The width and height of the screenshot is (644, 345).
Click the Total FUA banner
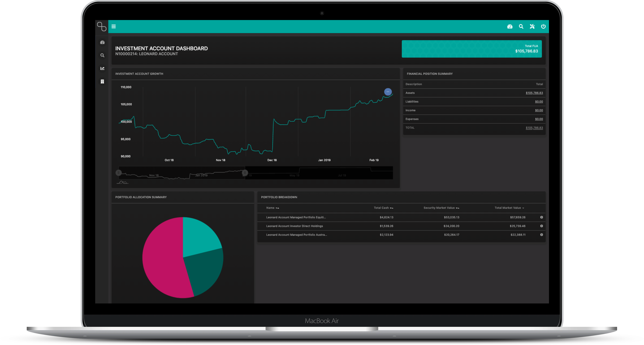(472, 49)
